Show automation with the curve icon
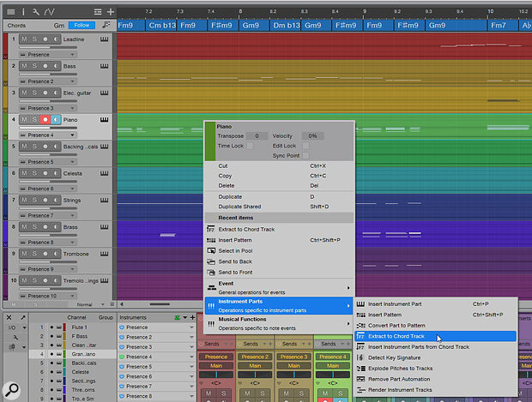This screenshot has width=532, height=402. 50,10
